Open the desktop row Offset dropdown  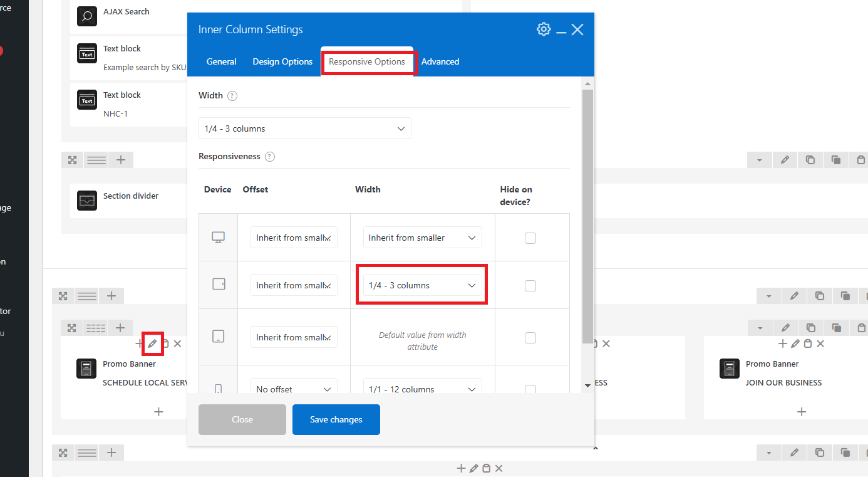(294, 238)
